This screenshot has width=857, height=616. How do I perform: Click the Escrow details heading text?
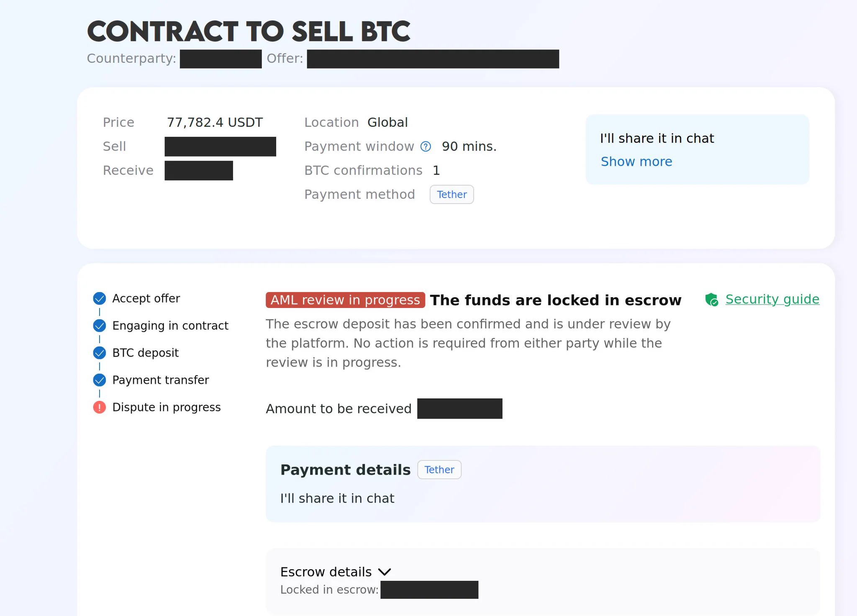(326, 572)
